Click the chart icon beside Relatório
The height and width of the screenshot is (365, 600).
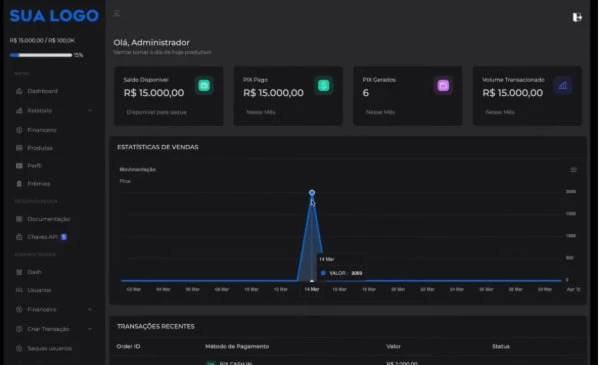click(19, 111)
